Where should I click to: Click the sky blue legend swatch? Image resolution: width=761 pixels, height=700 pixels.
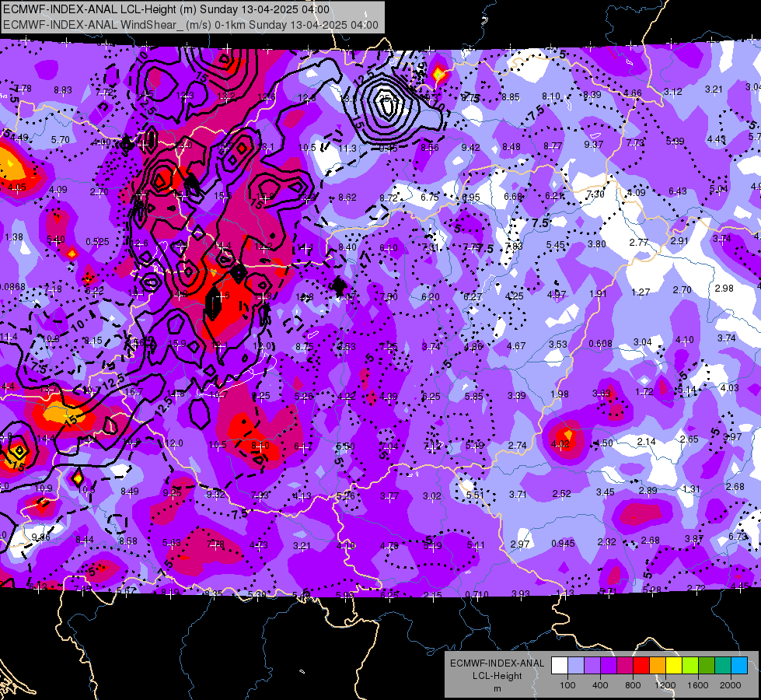tap(739, 666)
